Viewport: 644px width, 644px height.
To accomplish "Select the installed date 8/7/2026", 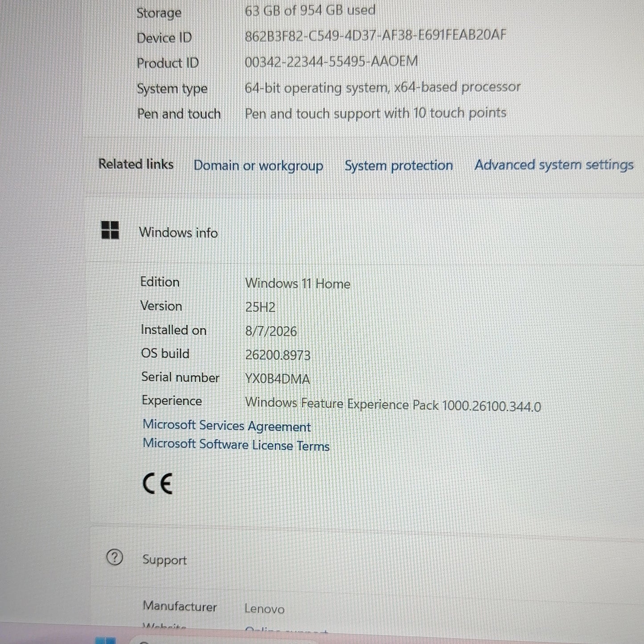I will (x=271, y=331).
